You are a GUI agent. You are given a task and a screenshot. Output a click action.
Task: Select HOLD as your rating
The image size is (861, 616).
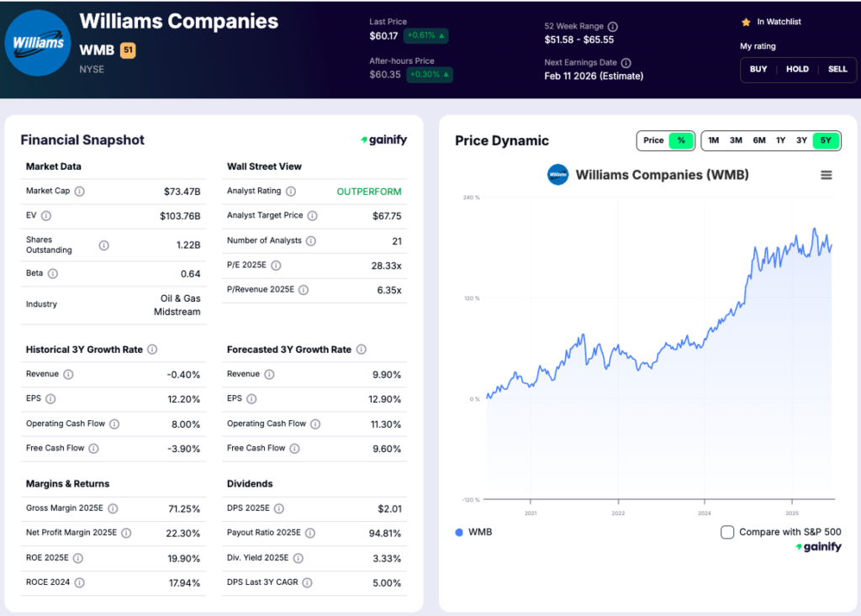(797, 69)
